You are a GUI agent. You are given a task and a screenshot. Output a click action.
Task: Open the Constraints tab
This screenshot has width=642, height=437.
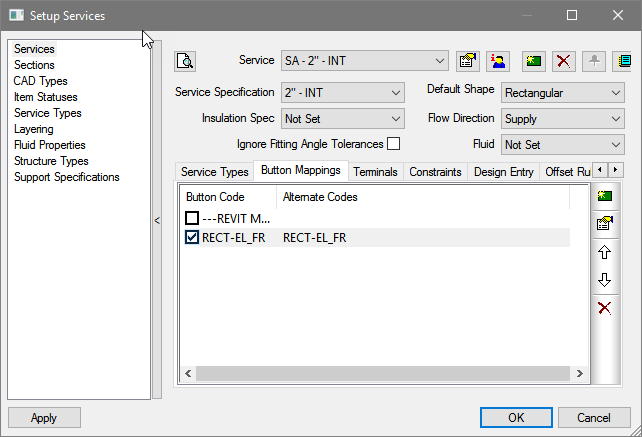point(435,172)
